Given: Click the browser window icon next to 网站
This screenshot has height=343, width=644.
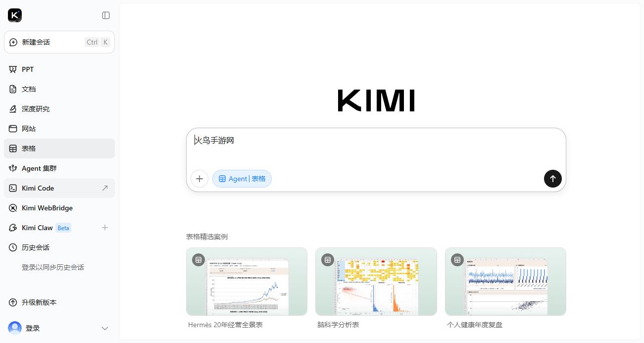Looking at the screenshot, I should coord(13,129).
